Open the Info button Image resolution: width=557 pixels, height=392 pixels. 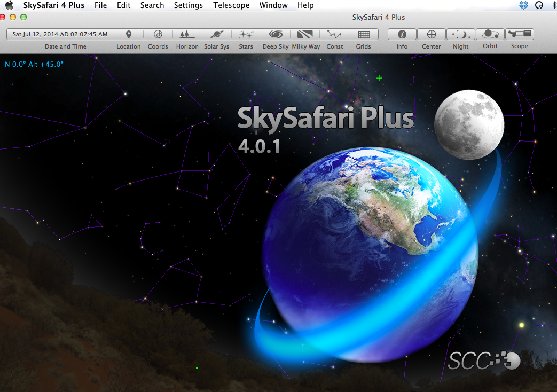tap(402, 34)
